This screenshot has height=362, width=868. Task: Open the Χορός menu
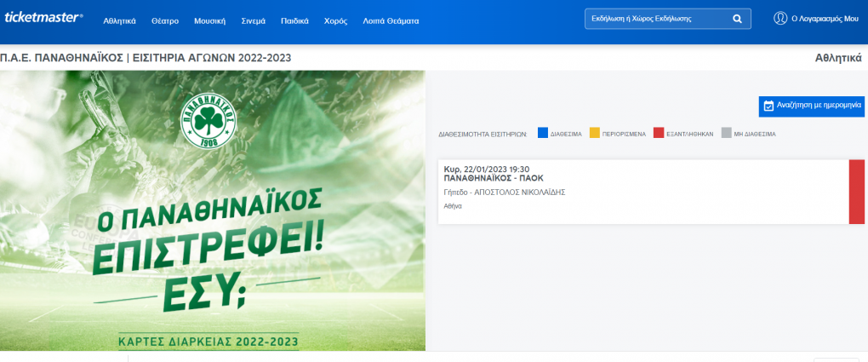tap(336, 21)
